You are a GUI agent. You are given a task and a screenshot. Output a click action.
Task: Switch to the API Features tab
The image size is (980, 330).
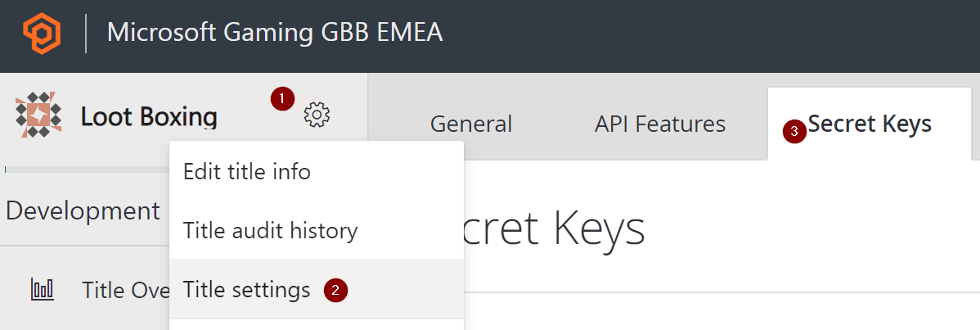(x=660, y=124)
